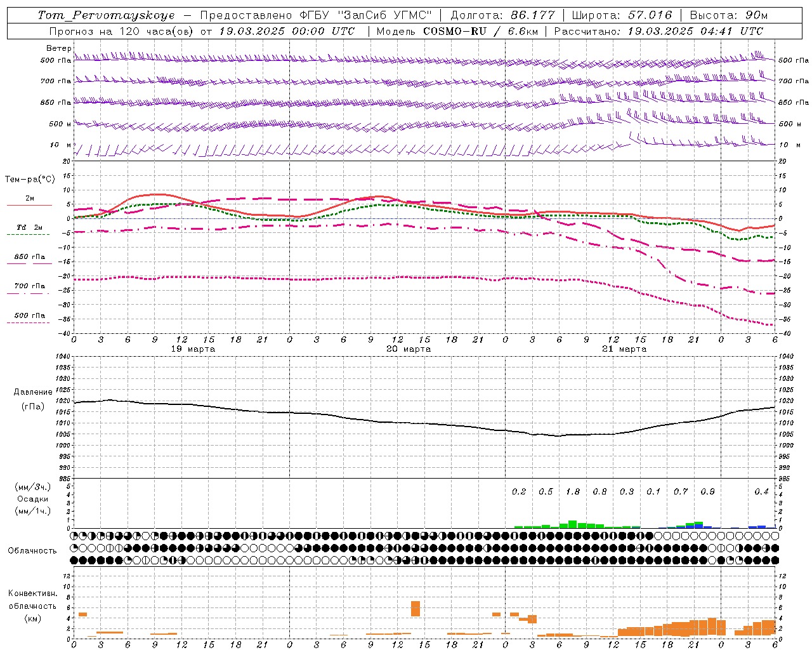Select the forecast start 19.03.2025 00:00 UTC
Screen dimensions: 812x650
(287, 31)
